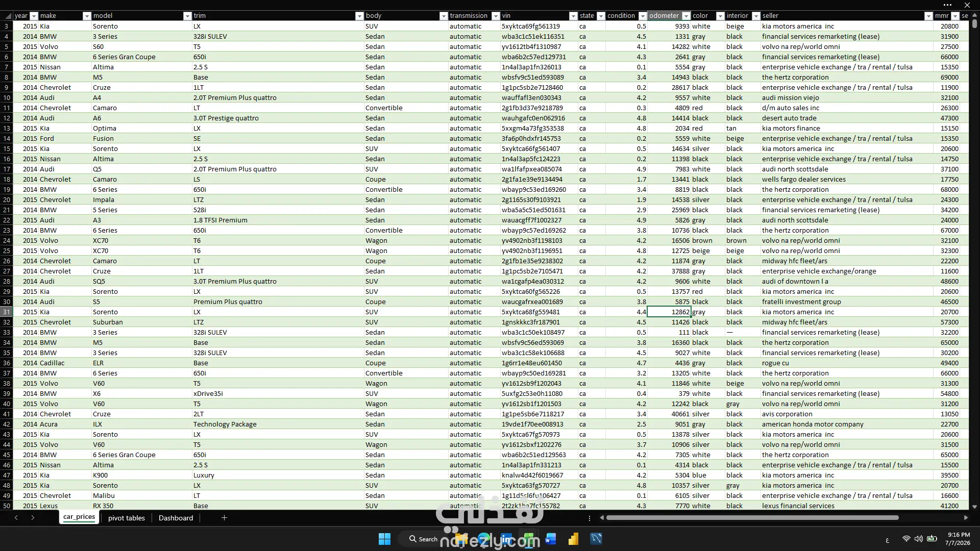Click the horizontal scrollbar right arrow
Screen dimensions: 980x551
(966, 518)
